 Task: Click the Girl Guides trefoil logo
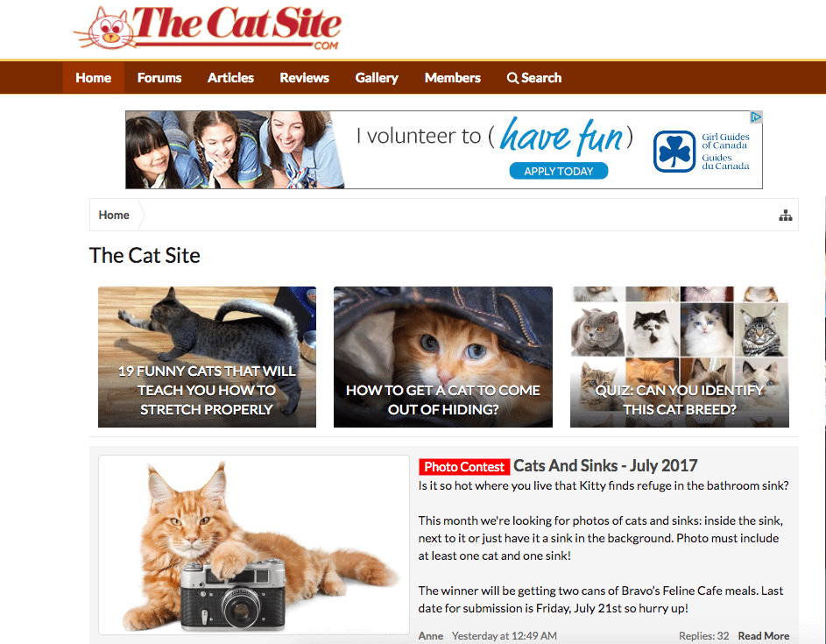[x=674, y=152]
